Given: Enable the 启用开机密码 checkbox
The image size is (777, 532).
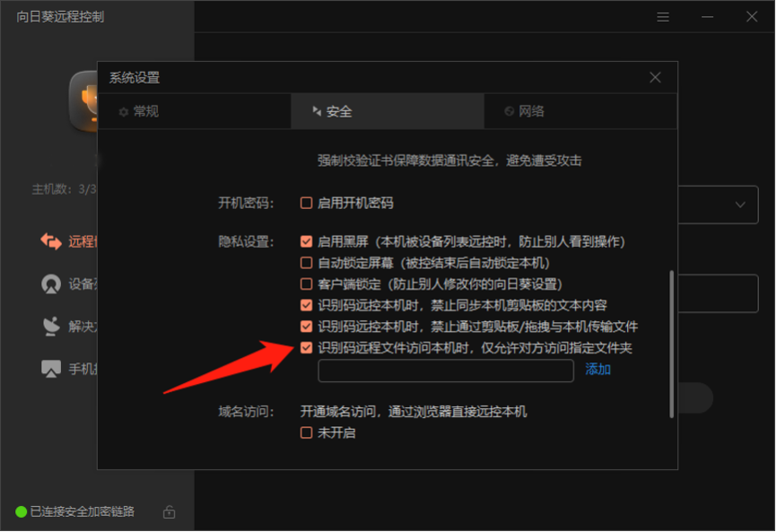Looking at the screenshot, I should coord(307,203).
